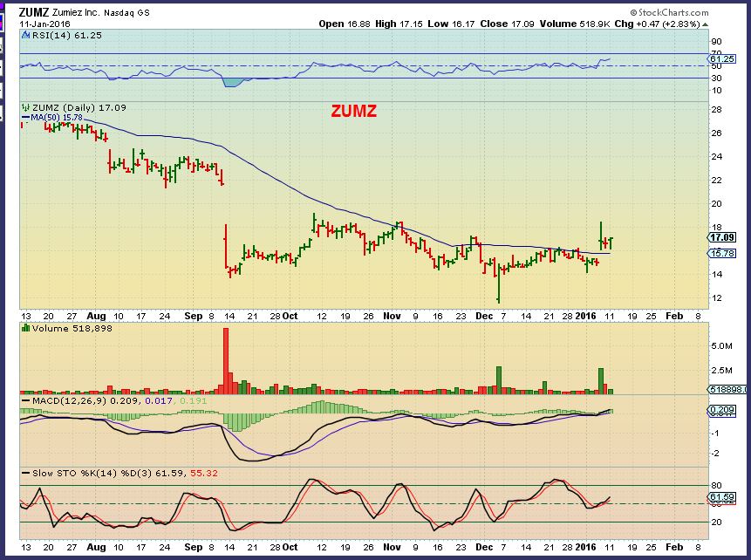Click the Zumiez Inc. company name
Image resolution: width=751 pixels, height=560 pixels.
point(75,13)
